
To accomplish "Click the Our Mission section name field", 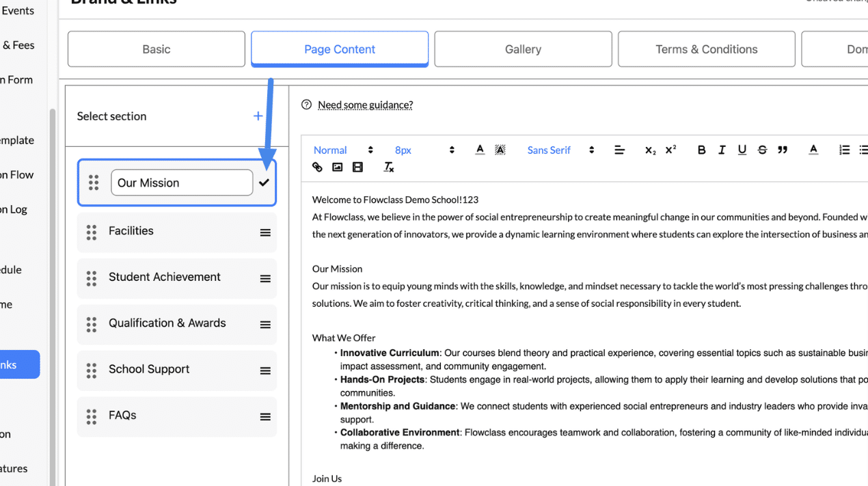I will 182,183.
